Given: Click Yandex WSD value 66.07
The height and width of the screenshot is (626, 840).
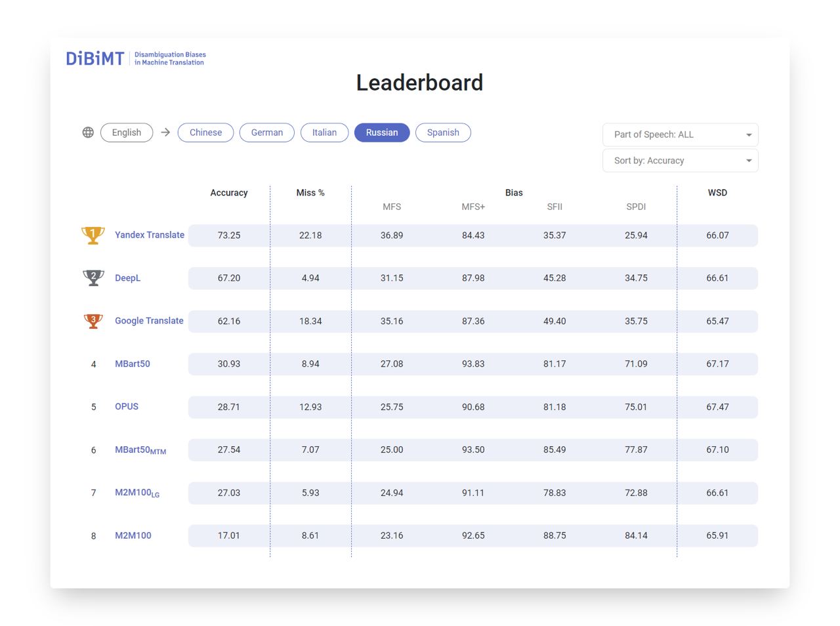Looking at the screenshot, I should click(717, 236).
